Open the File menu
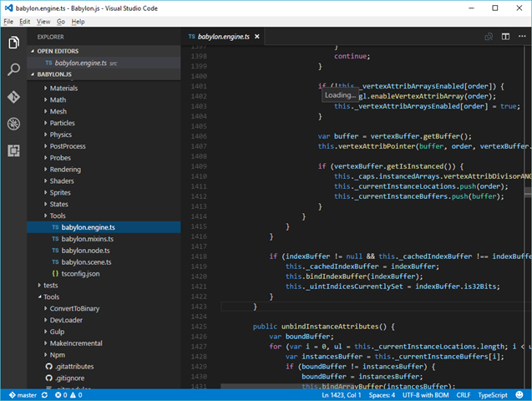 [x=8, y=22]
